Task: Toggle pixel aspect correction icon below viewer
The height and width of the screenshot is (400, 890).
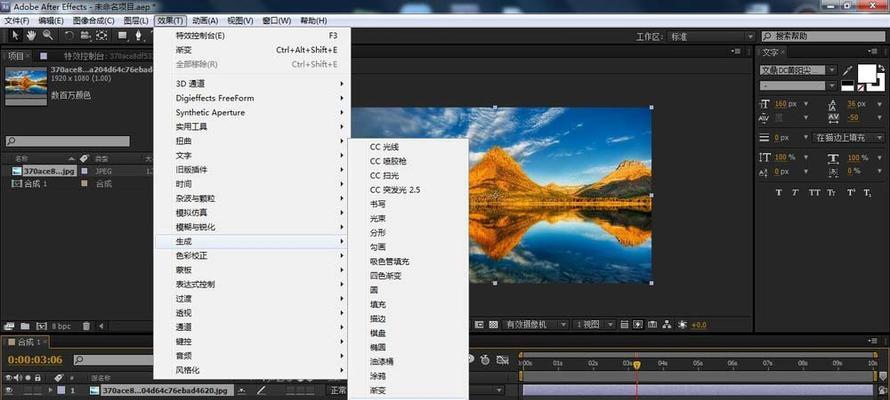Action: point(624,325)
